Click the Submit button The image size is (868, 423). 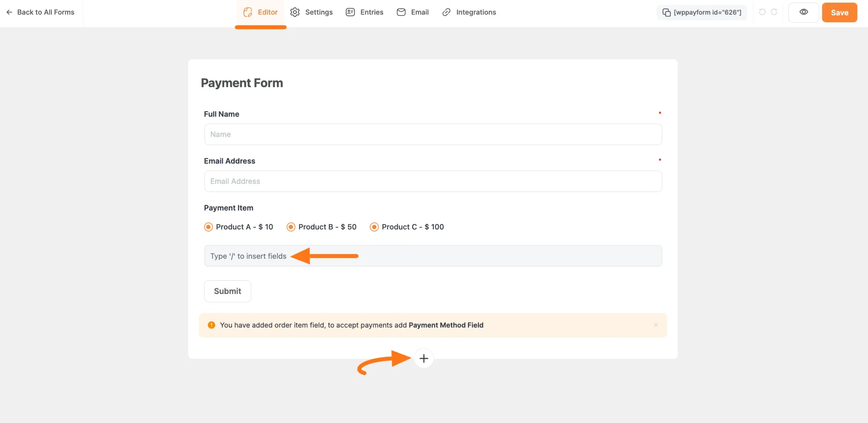click(x=228, y=291)
